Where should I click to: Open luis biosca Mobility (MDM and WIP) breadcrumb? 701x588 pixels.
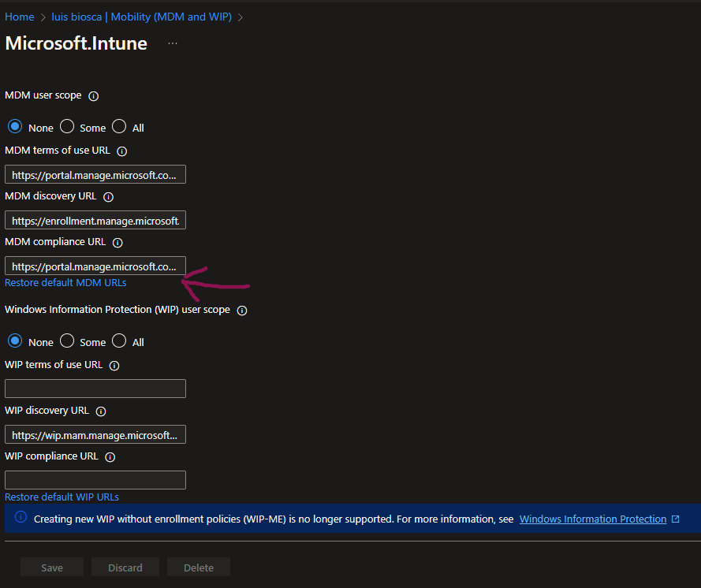(141, 17)
